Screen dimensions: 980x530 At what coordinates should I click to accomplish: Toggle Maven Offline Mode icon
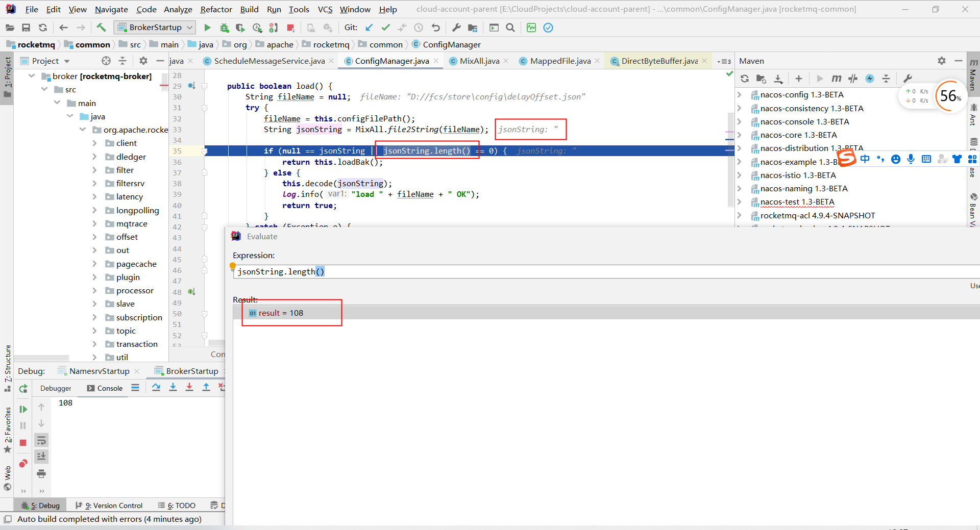[x=853, y=79]
